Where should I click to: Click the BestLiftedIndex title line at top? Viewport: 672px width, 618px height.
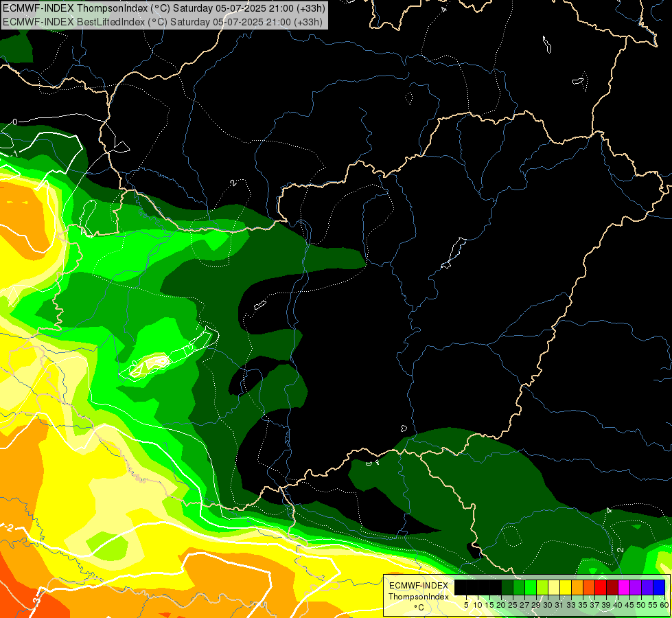point(163,21)
